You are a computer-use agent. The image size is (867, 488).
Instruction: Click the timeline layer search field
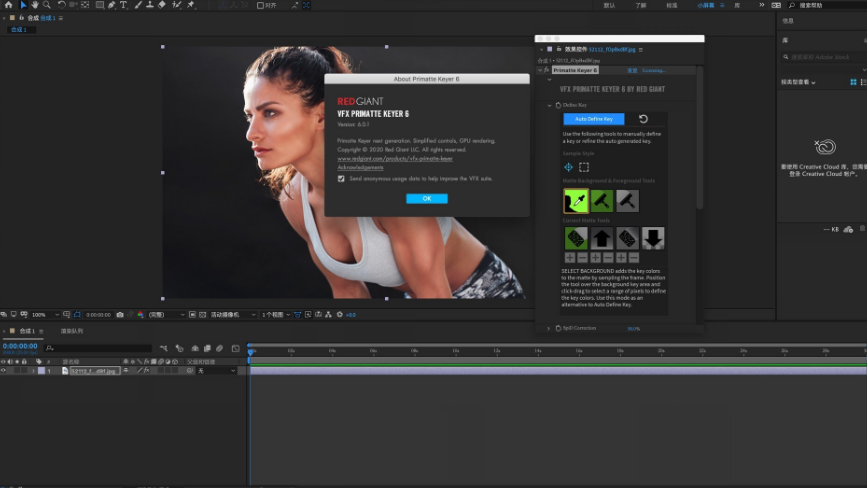(100, 348)
